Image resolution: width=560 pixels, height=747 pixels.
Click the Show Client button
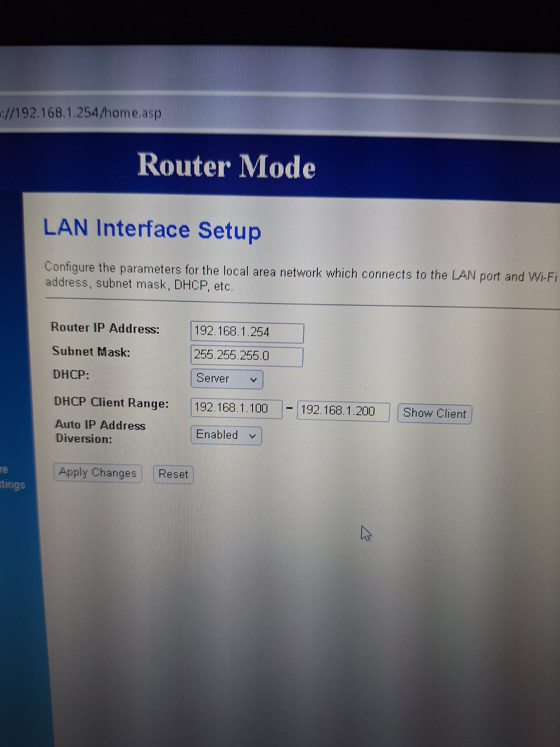click(x=434, y=413)
